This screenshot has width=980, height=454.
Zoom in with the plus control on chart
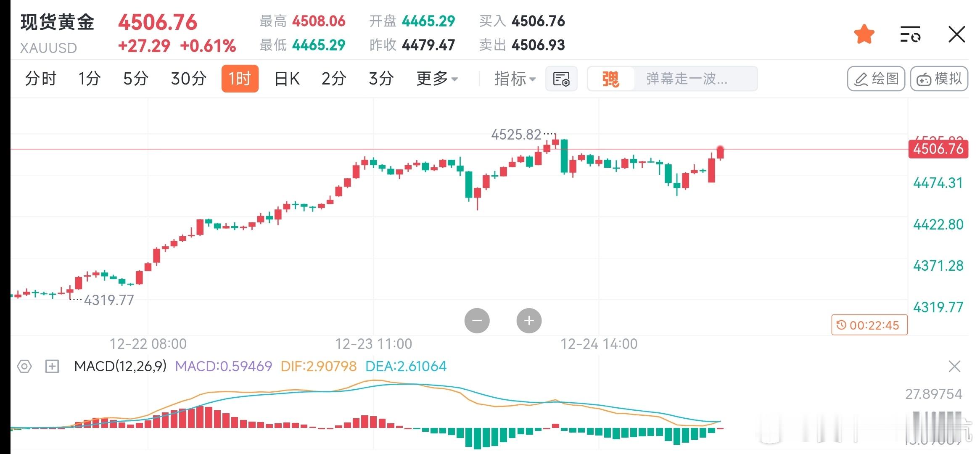529,320
